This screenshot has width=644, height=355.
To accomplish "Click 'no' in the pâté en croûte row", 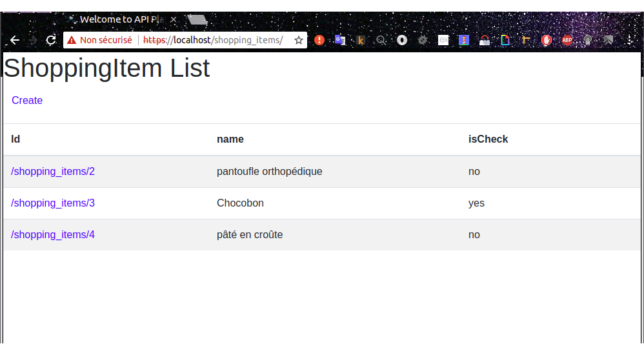I will pos(474,235).
